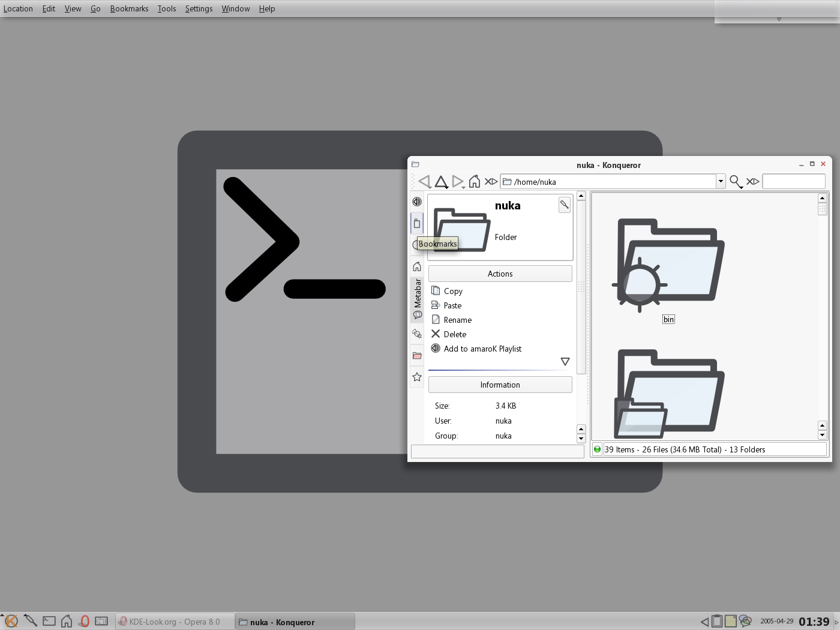Image resolution: width=840 pixels, height=630 pixels.
Task: Click the bottom-most down arrow of Metabar scrollbar
Action: 581,439
